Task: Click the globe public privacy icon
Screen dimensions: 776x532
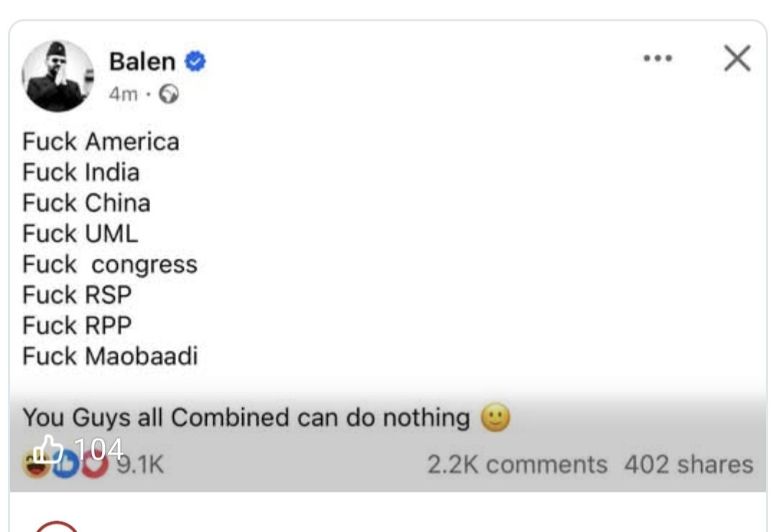Action: pos(169,94)
